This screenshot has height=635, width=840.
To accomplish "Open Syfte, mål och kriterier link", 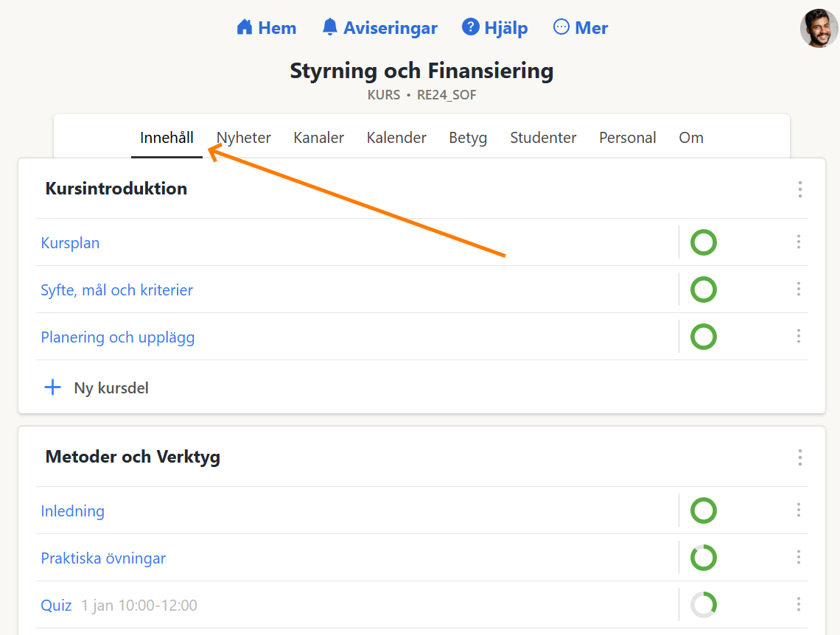I will tap(116, 290).
